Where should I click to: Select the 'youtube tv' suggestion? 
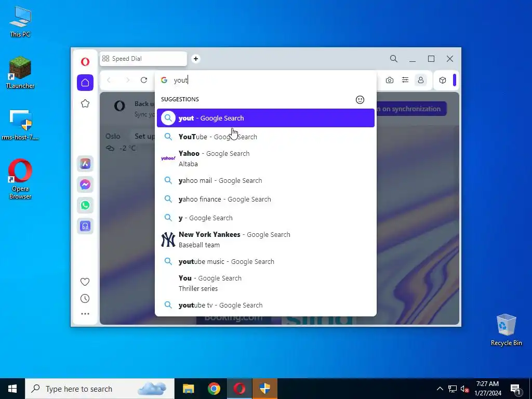pos(265,305)
